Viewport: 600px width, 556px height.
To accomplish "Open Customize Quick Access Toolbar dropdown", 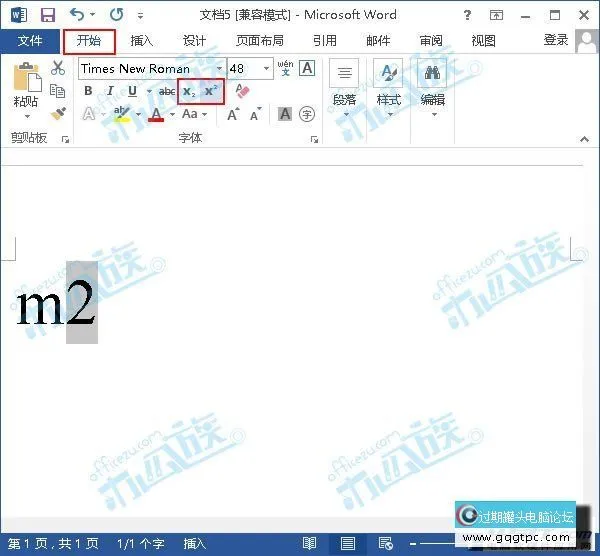I will click(140, 16).
